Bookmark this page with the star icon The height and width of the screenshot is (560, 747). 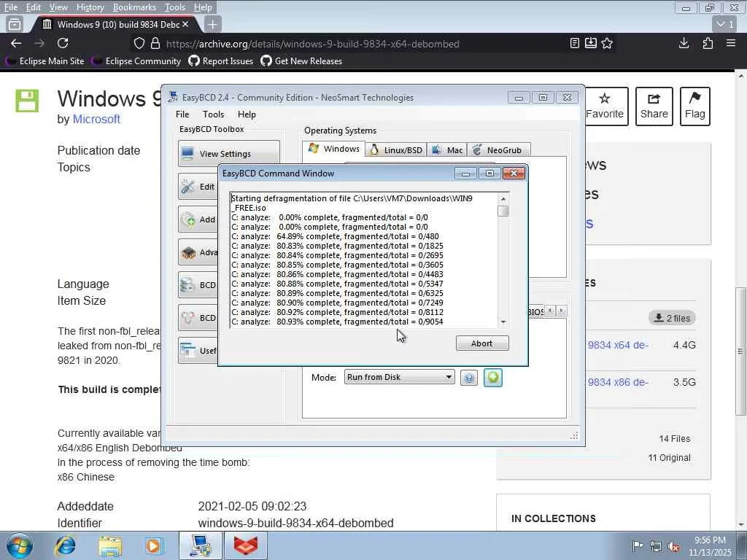pyautogui.click(x=607, y=43)
